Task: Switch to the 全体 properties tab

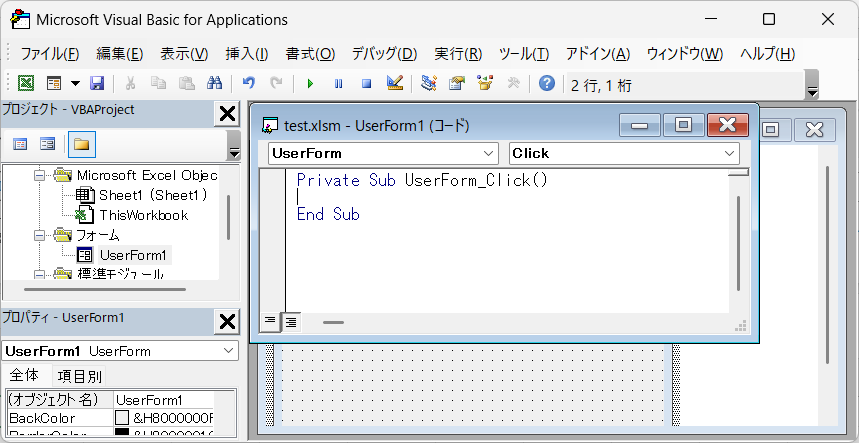Action: (24, 376)
